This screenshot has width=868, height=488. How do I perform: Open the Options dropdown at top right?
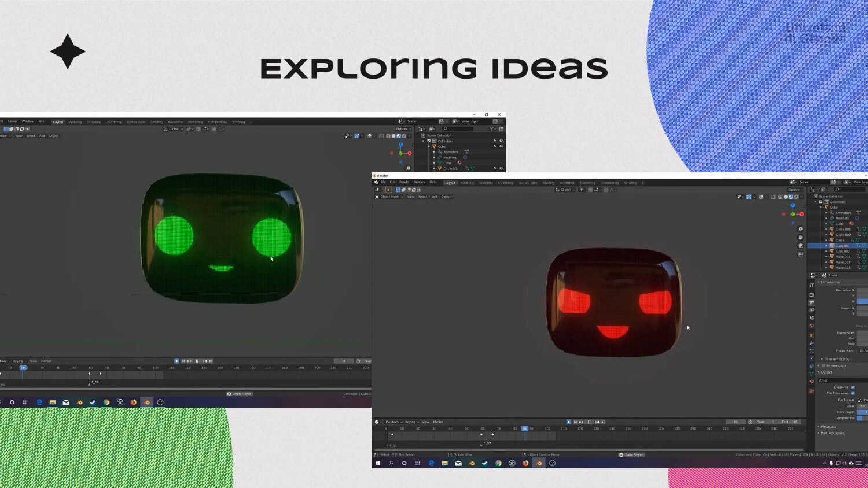coord(796,190)
